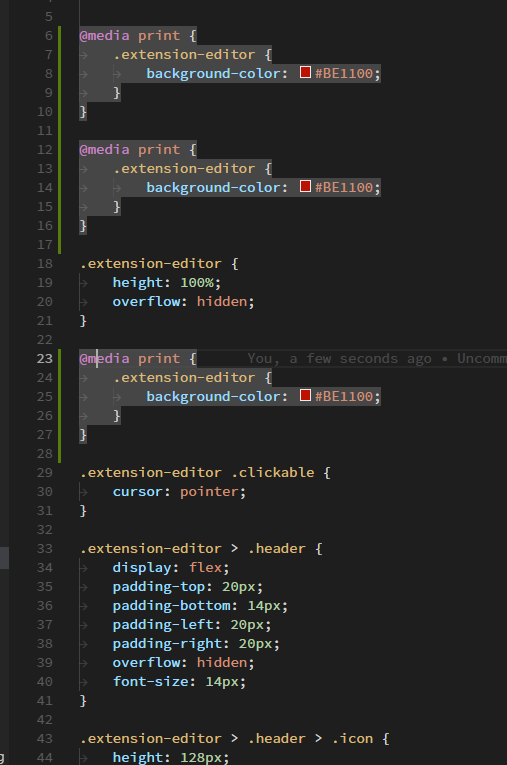Click line number 33 in gutter

(44, 548)
